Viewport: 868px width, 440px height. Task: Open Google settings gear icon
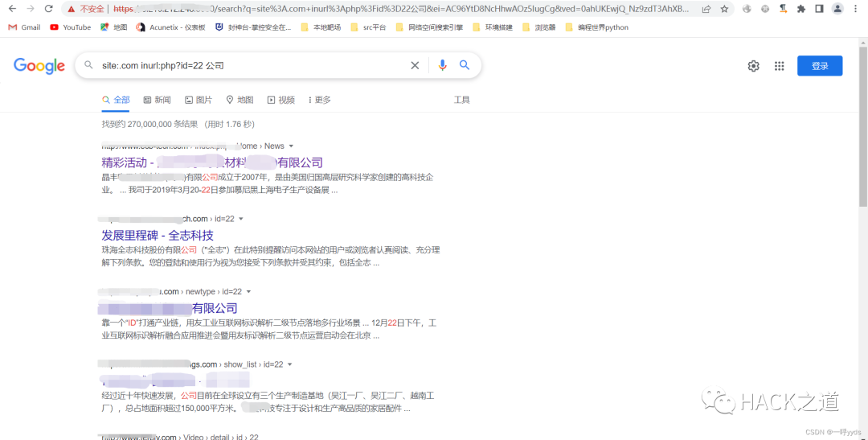tap(753, 66)
